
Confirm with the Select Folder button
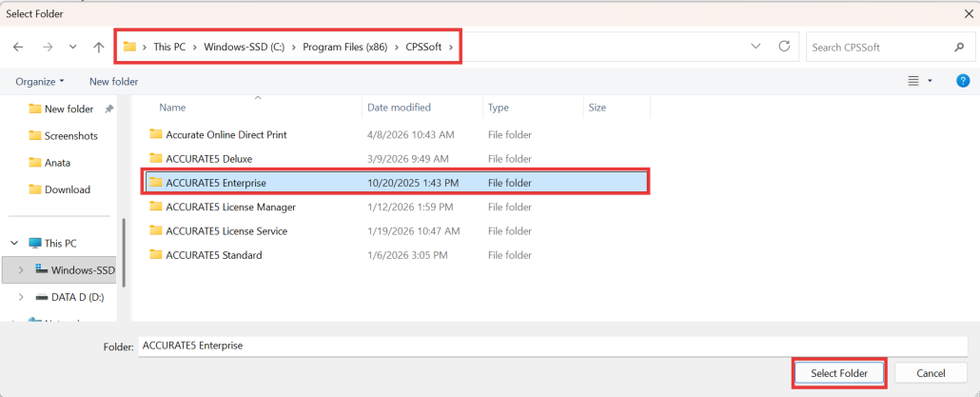tap(839, 373)
